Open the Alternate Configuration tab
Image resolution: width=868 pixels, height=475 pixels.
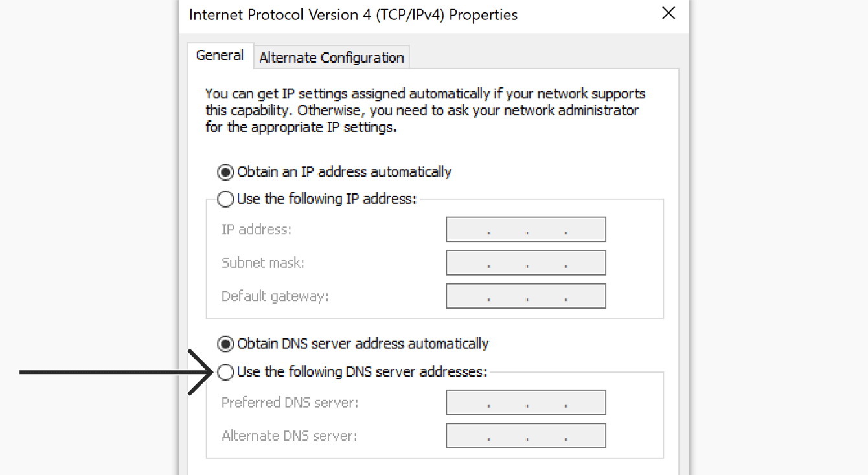331,58
